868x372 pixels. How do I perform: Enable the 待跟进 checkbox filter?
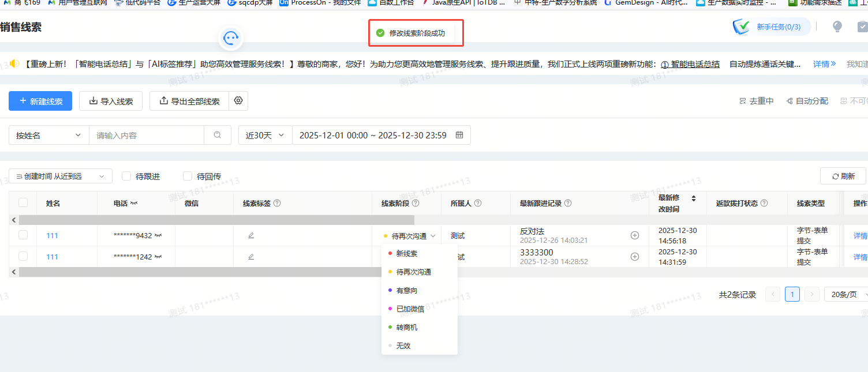(127, 176)
